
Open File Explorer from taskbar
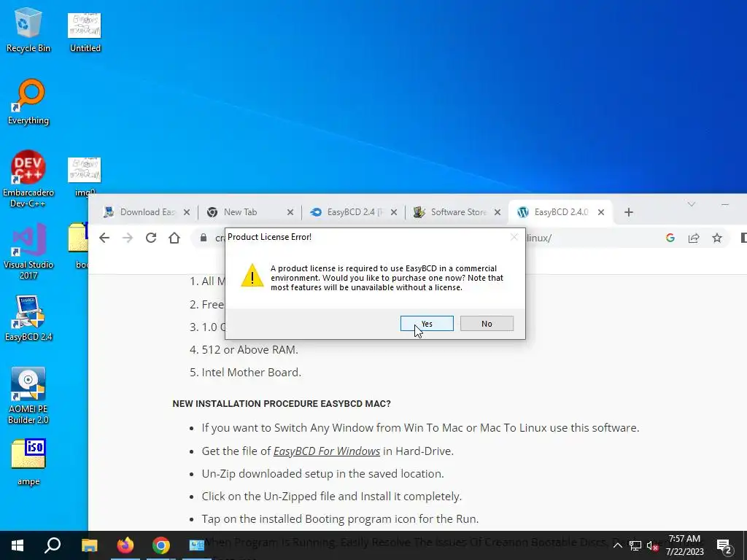[89, 545]
